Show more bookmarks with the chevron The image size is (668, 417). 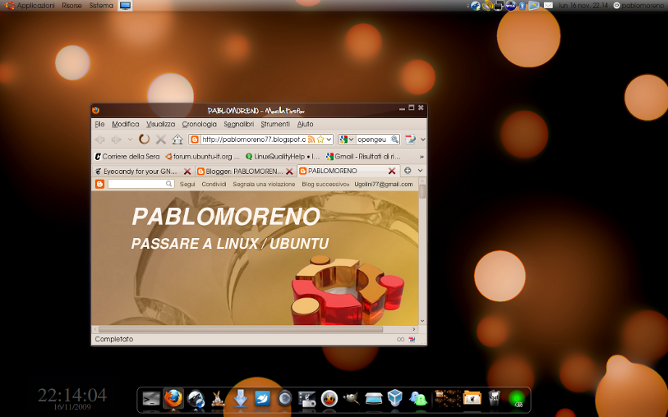pos(422,157)
